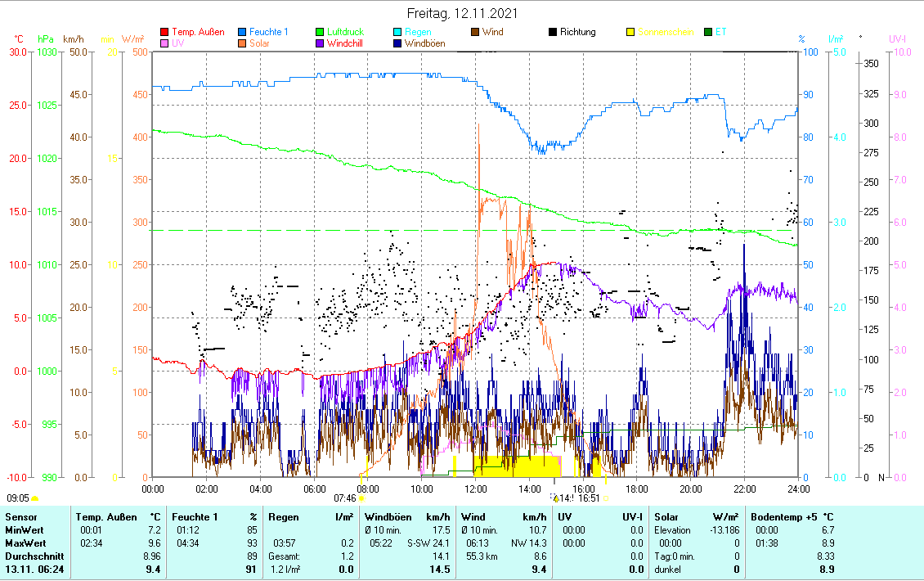Image resolution: width=924 pixels, height=581 pixels.
Task: Click the Durchschnitt row label
Action: (x=29, y=556)
